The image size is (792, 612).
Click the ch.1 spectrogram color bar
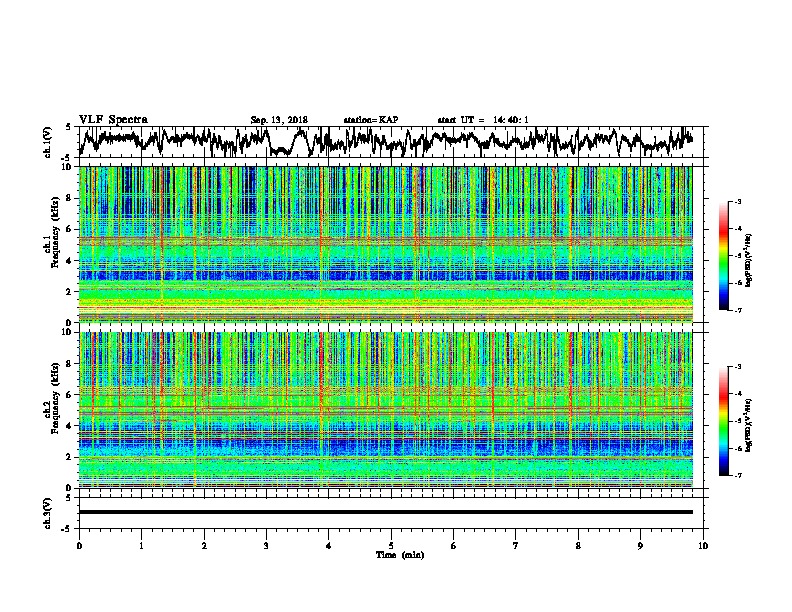point(723,256)
